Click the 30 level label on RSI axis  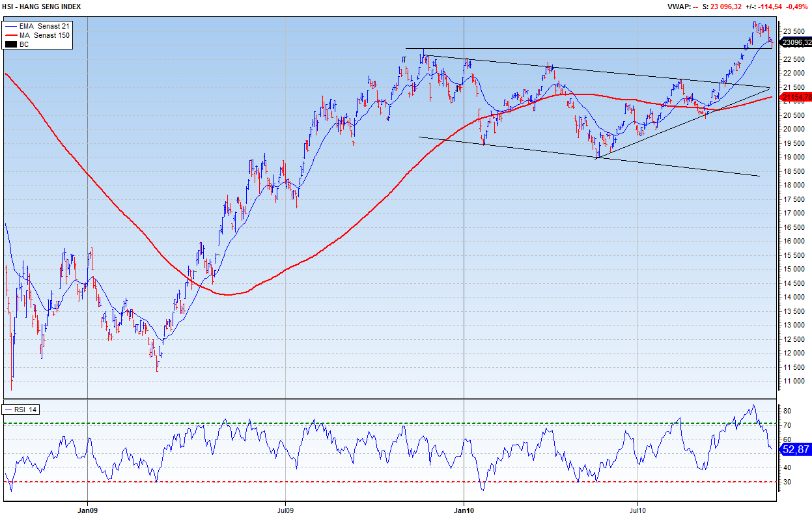coord(787,482)
